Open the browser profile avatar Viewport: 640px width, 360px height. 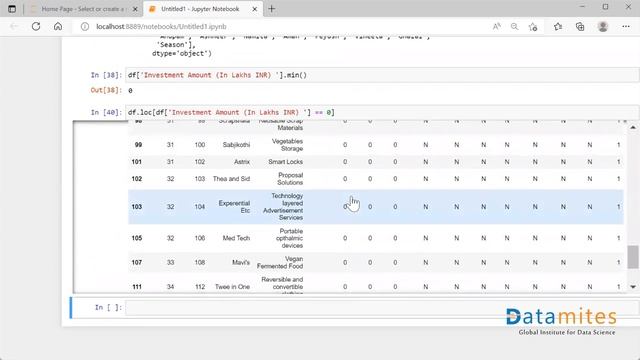click(602, 27)
